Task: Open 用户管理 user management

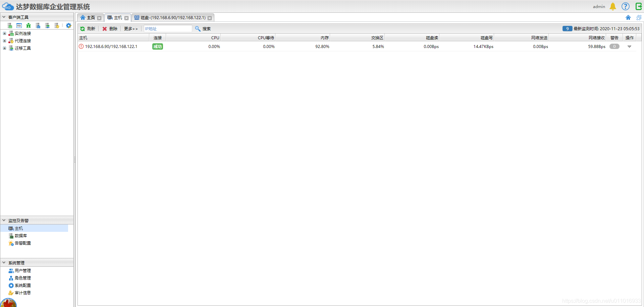Action: (23, 270)
